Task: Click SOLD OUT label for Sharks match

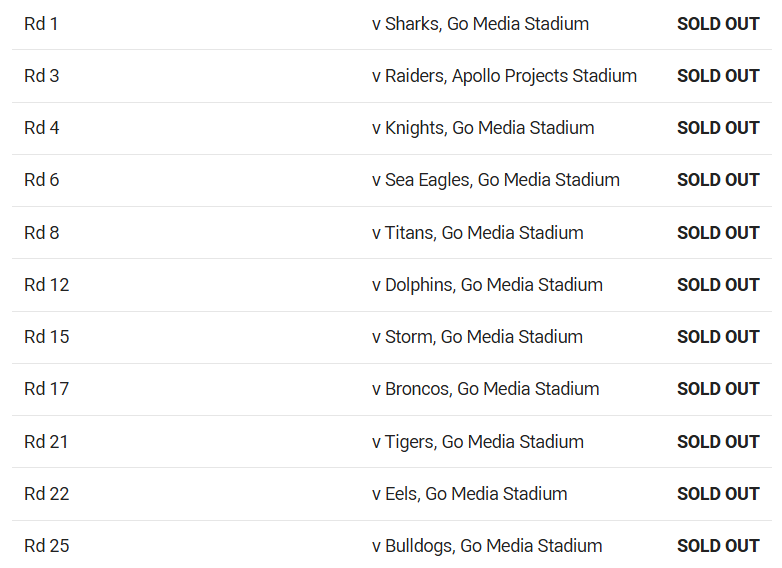Action: [718, 24]
